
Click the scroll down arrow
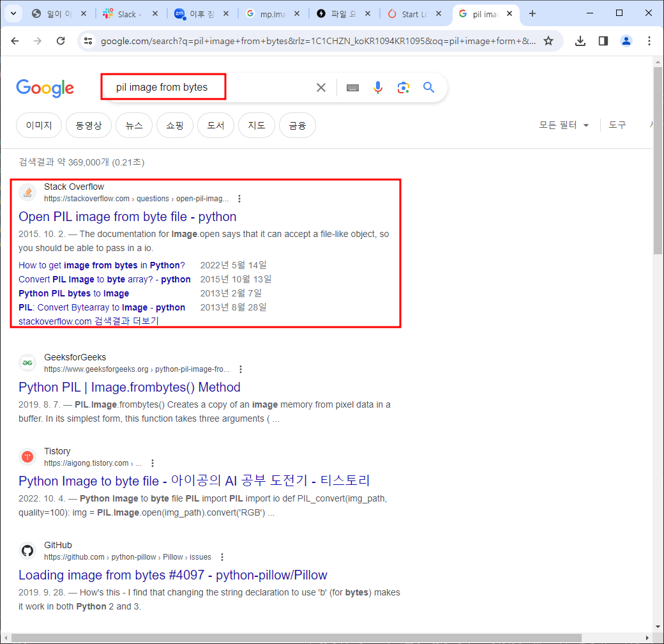pos(658,627)
